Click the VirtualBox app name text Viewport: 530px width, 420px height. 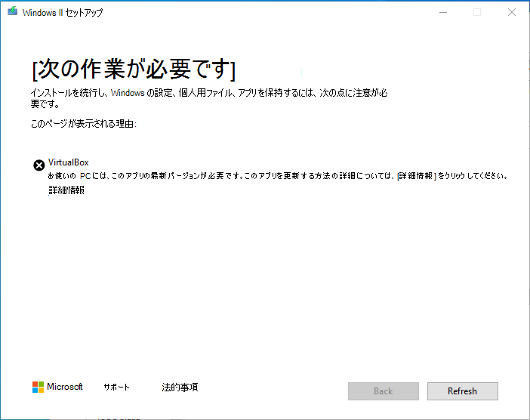click(x=69, y=162)
